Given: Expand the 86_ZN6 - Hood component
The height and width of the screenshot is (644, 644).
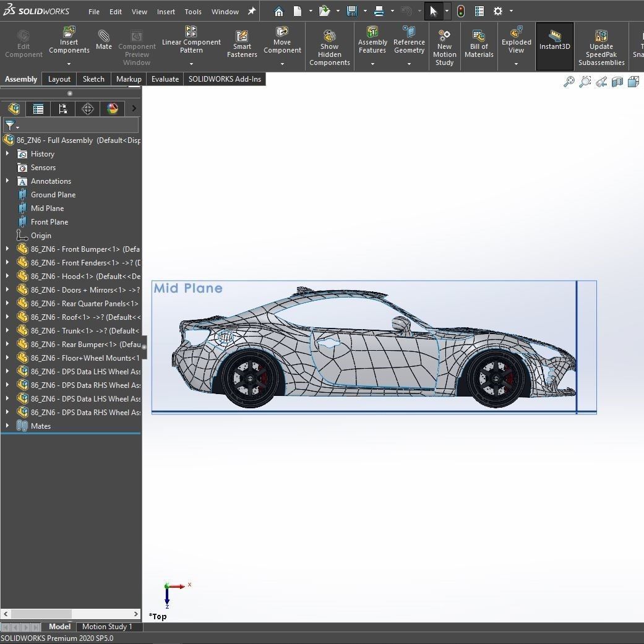Looking at the screenshot, I should pos(7,276).
